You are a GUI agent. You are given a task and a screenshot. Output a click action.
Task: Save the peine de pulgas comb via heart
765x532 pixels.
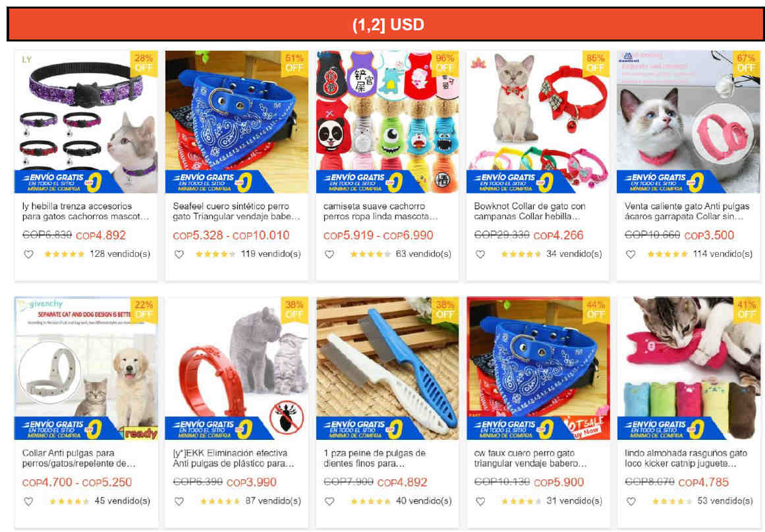point(330,501)
